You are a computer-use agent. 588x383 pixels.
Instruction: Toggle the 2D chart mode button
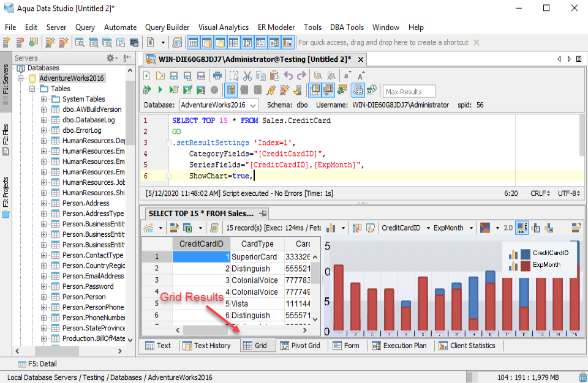[508, 228]
